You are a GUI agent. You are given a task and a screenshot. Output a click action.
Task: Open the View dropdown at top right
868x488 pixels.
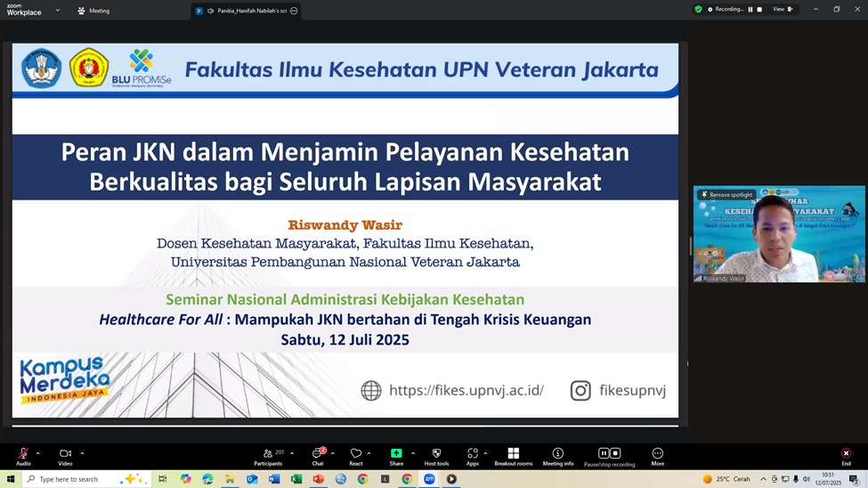[x=781, y=9]
